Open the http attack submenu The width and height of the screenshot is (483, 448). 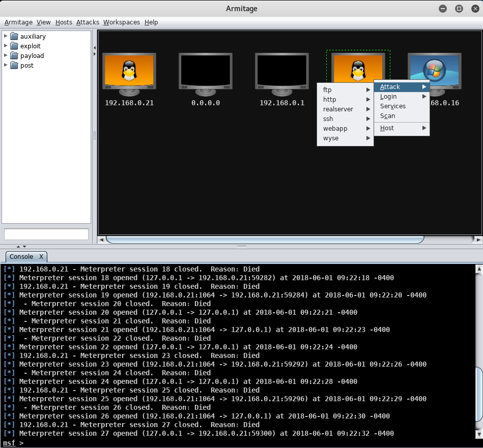pyautogui.click(x=345, y=99)
